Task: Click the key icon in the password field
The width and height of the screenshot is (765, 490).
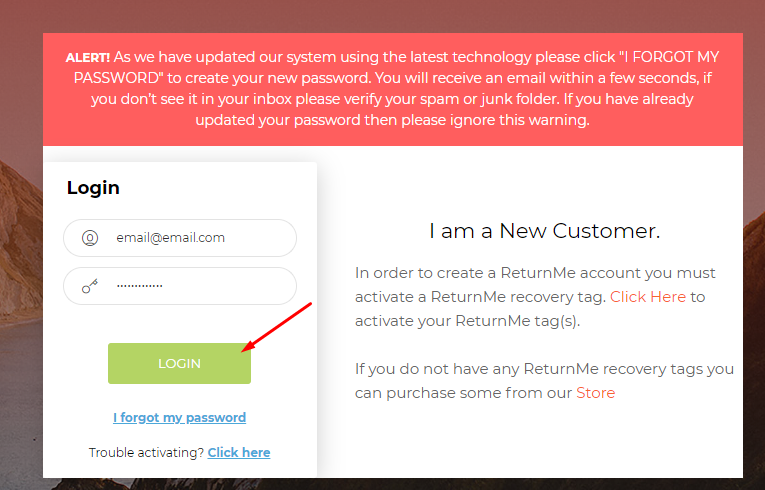Action: pos(90,286)
